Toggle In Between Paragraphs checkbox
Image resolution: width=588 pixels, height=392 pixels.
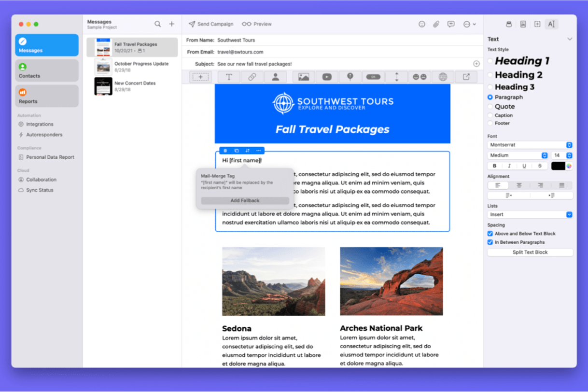point(490,242)
